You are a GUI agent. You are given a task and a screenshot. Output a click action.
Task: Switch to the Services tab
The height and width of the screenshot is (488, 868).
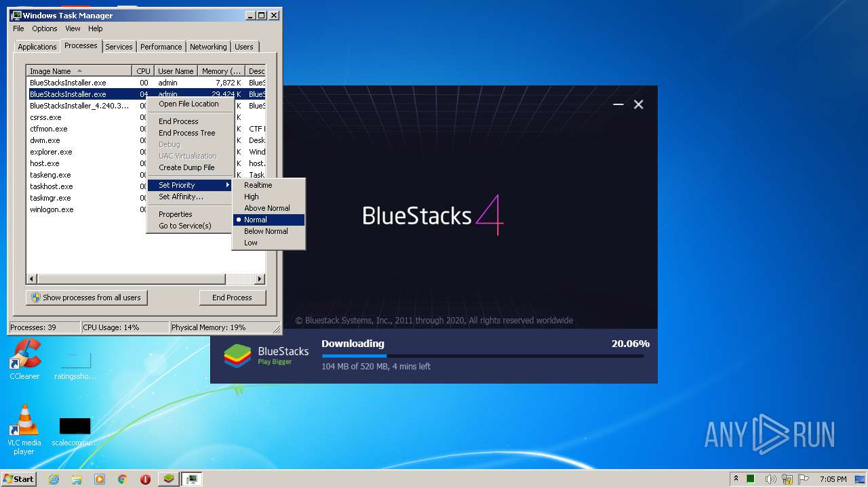click(x=119, y=47)
